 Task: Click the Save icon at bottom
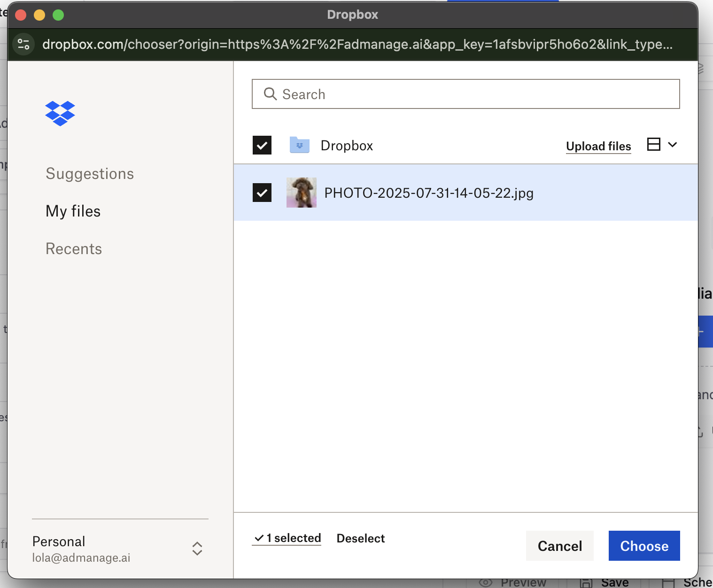(x=586, y=583)
